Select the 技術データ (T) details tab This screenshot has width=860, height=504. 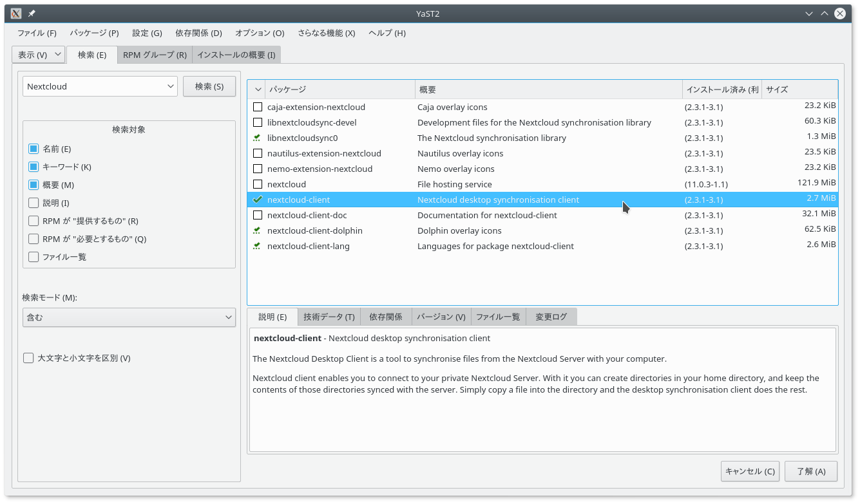329,317
